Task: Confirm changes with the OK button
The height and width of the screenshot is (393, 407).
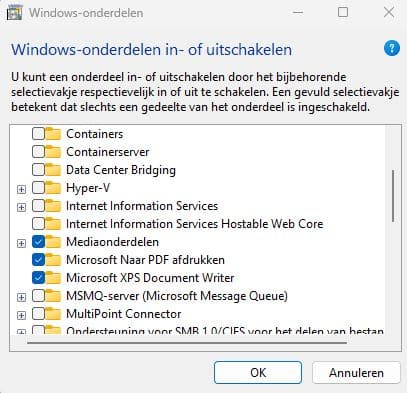Action: coord(258,373)
